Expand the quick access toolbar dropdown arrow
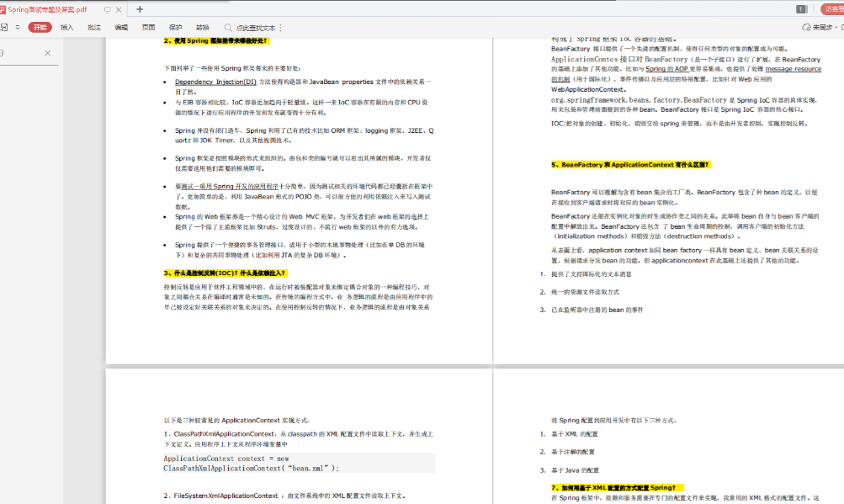 coord(17,28)
